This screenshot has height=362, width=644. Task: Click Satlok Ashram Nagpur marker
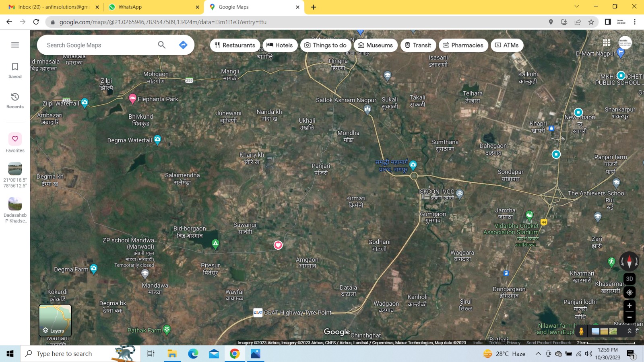coord(367,109)
